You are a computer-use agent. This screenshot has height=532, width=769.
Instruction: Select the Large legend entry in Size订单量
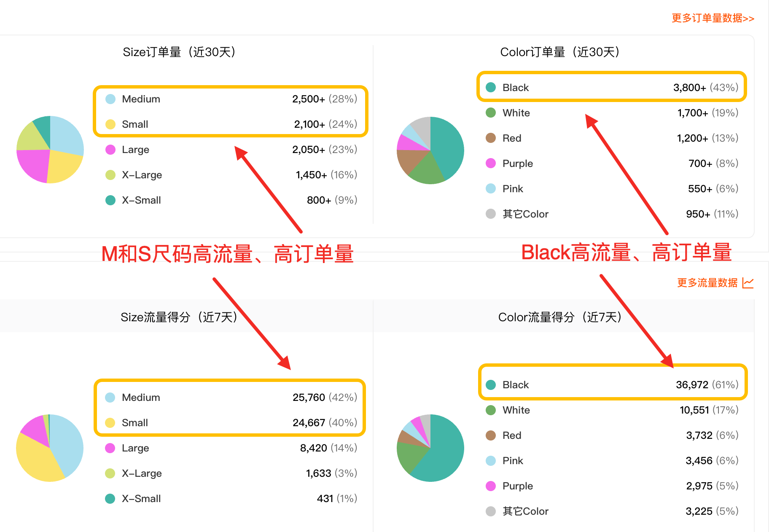(135, 150)
